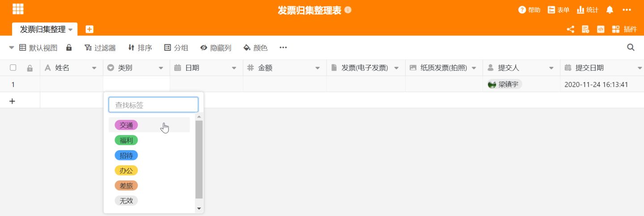
Task: Open 提交日期 column dropdown
Action: pos(640,68)
